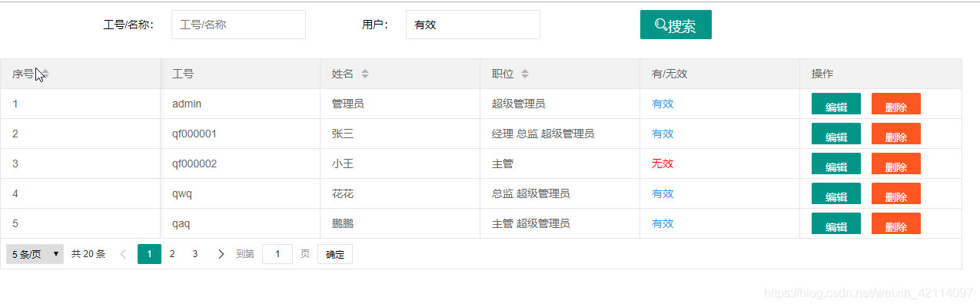Delete user qf000002 row
The width and height of the screenshot is (980, 307).
[895, 166]
